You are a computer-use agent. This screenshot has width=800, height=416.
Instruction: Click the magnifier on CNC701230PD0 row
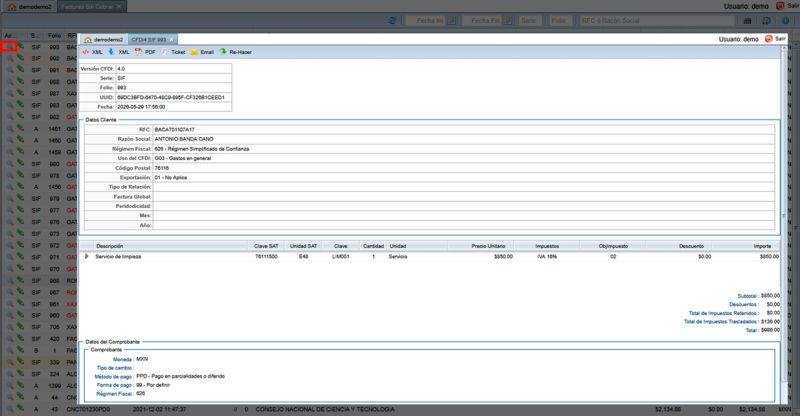click(x=9, y=409)
